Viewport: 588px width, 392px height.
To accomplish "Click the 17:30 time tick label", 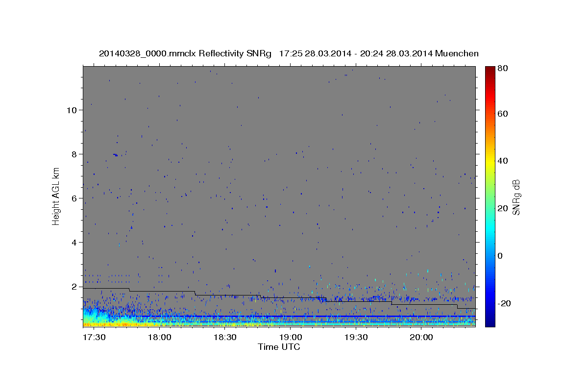I will (x=93, y=338).
